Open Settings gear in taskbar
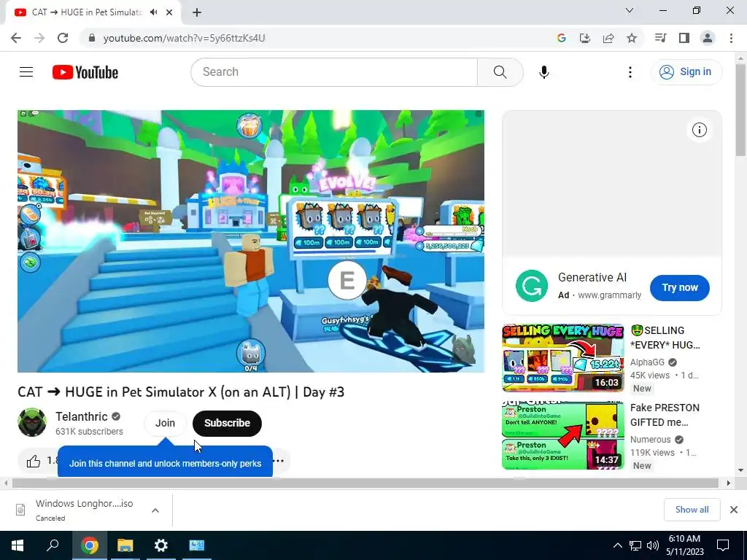The height and width of the screenshot is (560, 747). coord(161,545)
